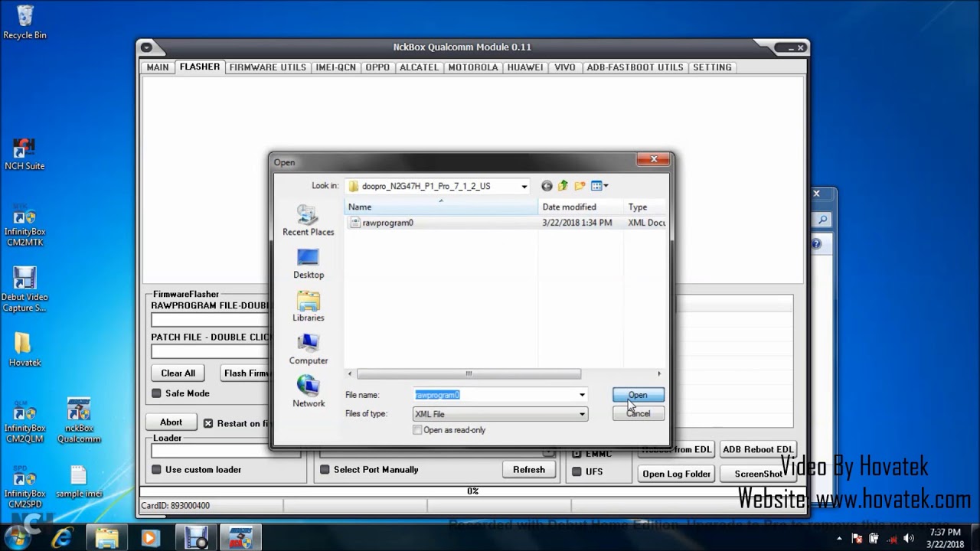The image size is (980, 551).
Task: Toggle Restart on finish checkbox
Action: pos(208,423)
